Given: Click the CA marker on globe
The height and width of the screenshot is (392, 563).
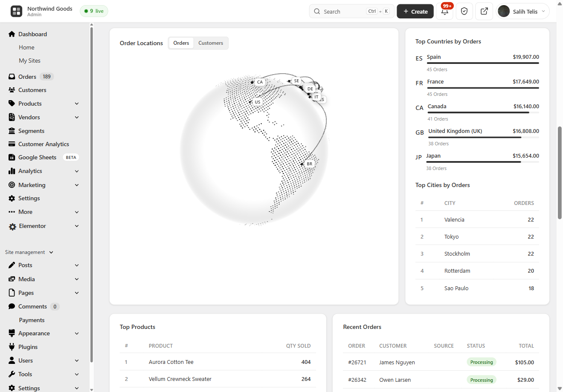Looking at the screenshot, I should 259,82.
